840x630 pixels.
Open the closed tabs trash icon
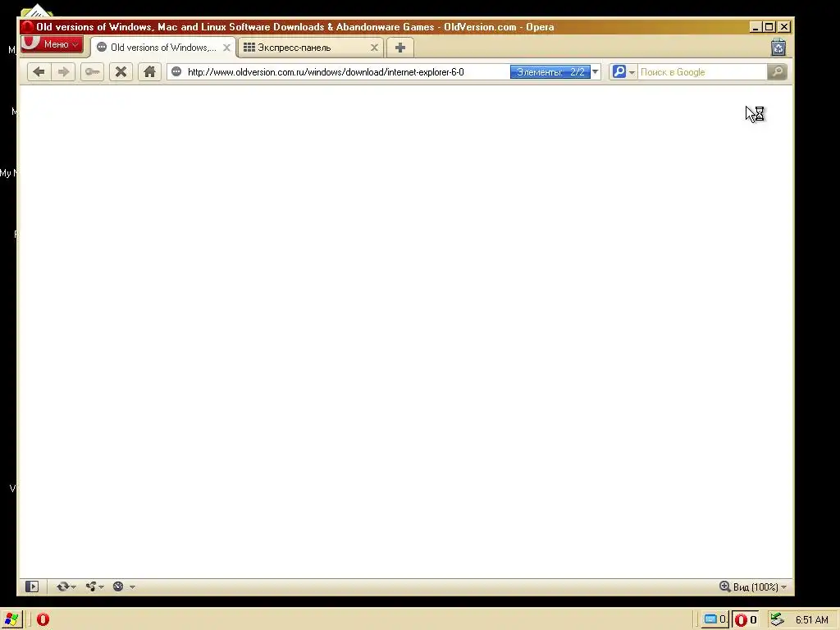[x=778, y=48]
